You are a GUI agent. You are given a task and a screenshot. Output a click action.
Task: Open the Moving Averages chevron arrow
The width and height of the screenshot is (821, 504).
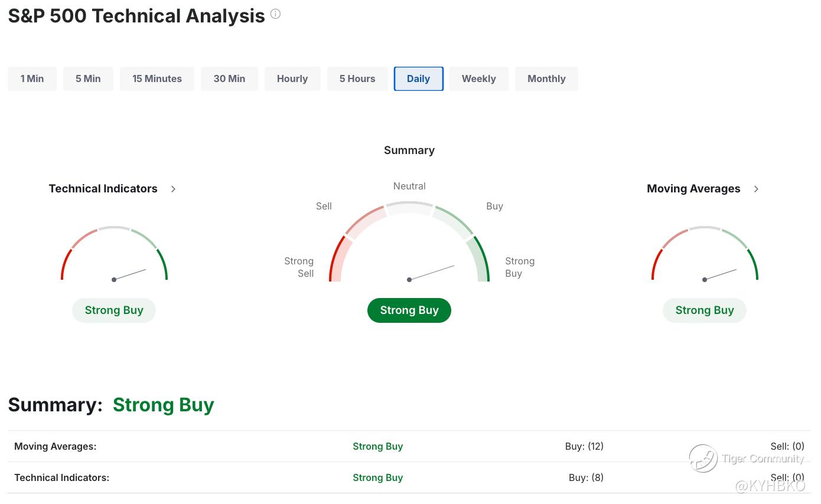pyautogui.click(x=756, y=189)
